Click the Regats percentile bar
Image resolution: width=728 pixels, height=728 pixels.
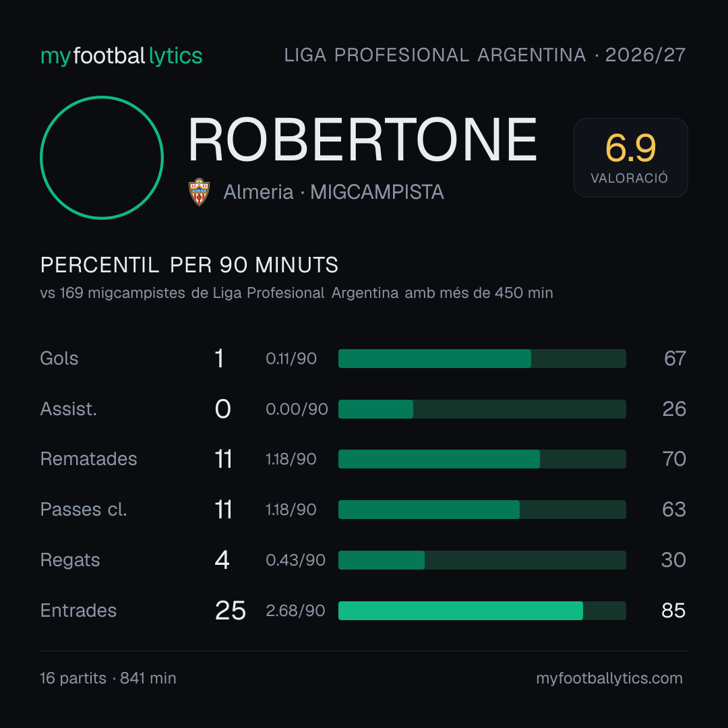pyautogui.click(x=482, y=560)
